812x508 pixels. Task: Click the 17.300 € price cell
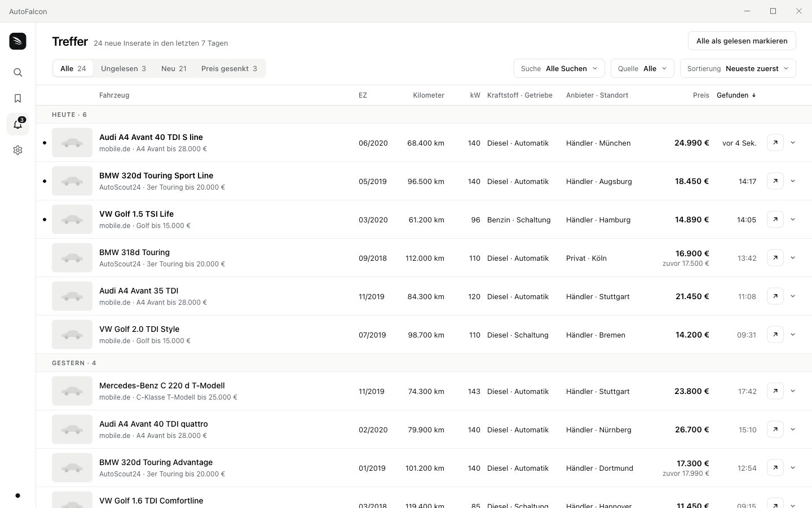point(693,463)
